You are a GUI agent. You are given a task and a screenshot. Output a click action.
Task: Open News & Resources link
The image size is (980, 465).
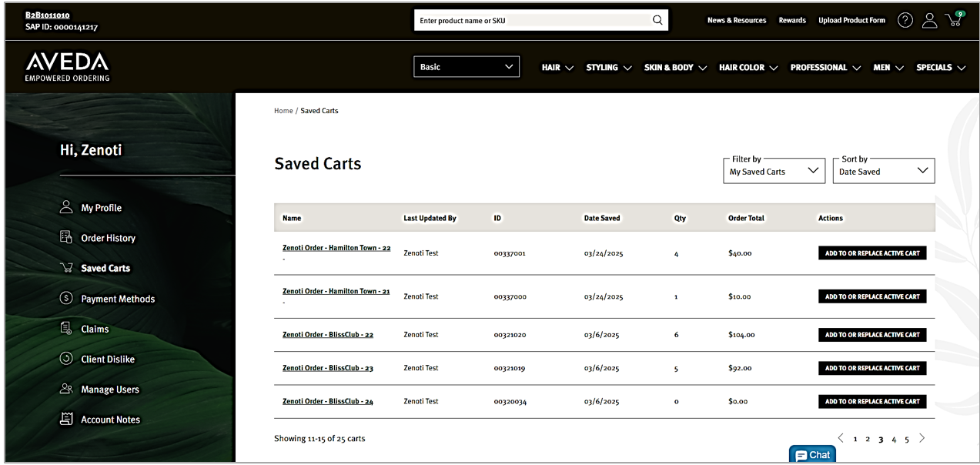(x=737, y=21)
